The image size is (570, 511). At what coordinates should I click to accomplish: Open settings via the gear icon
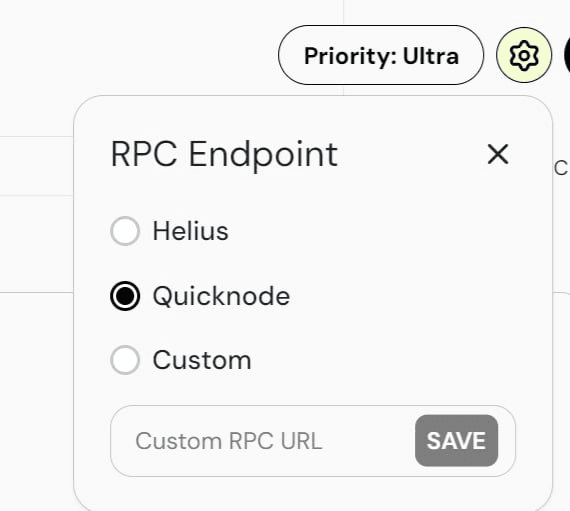coord(523,55)
